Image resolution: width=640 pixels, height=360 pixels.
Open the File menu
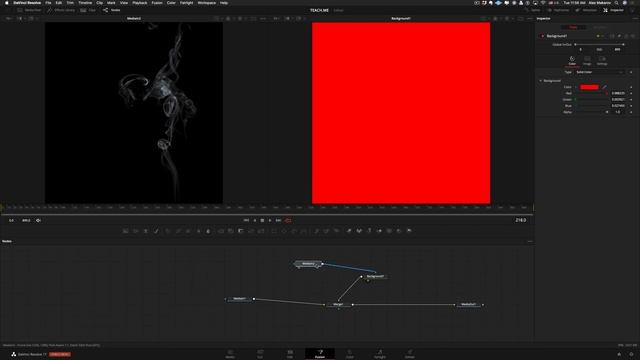[x=48, y=3]
